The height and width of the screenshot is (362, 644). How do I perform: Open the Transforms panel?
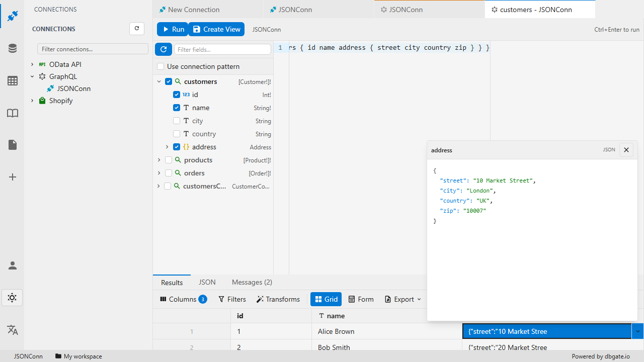(x=278, y=299)
